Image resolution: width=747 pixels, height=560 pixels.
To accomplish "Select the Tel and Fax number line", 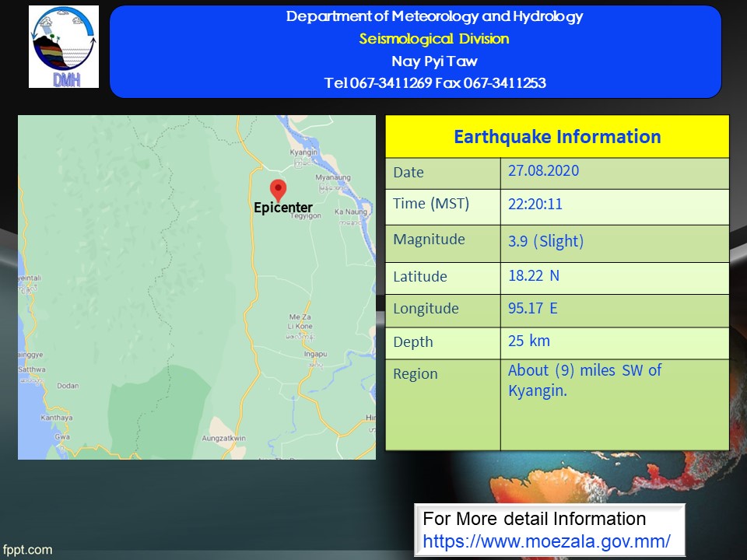I will coord(435,83).
